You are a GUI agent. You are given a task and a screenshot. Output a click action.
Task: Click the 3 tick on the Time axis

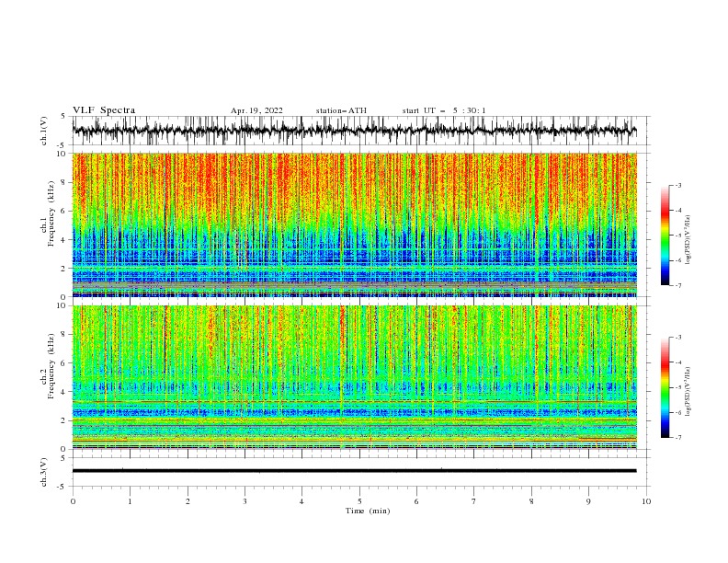[x=245, y=501]
